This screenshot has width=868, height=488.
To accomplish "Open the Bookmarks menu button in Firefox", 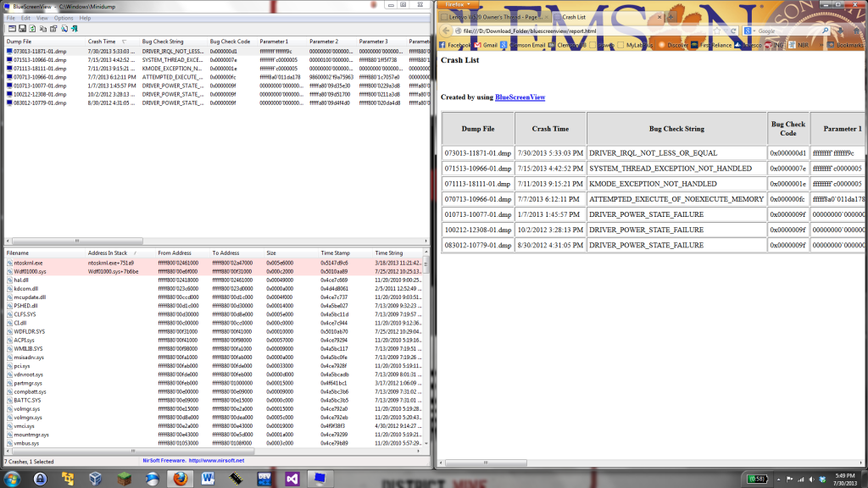I will click(844, 45).
